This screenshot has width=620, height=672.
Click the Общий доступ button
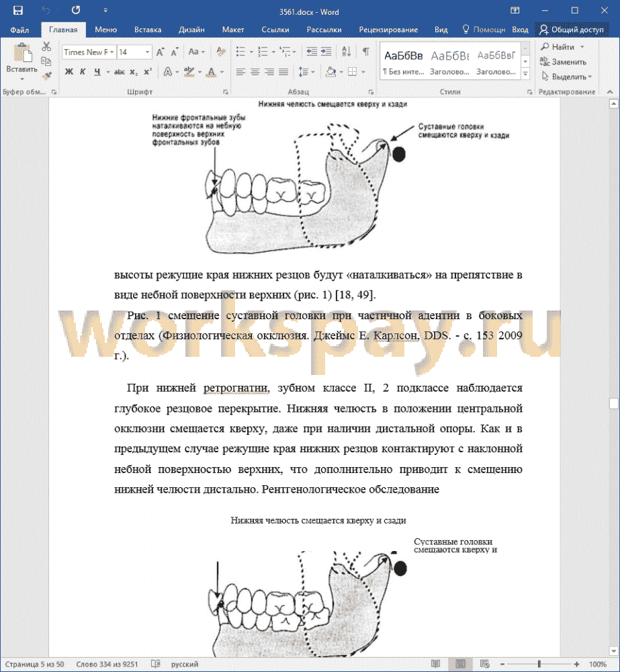tap(572, 30)
